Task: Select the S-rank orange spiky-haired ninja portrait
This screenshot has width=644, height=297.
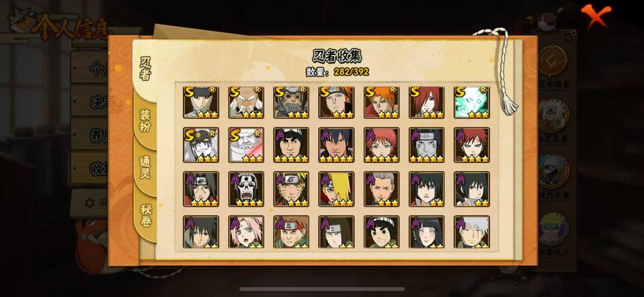Action: click(382, 103)
